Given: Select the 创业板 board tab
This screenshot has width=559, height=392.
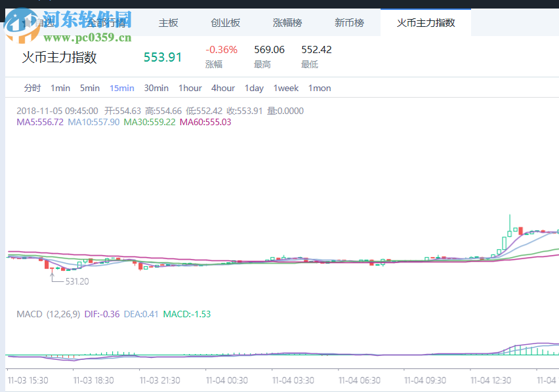Looking at the screenshot, I should click(225, 22).
